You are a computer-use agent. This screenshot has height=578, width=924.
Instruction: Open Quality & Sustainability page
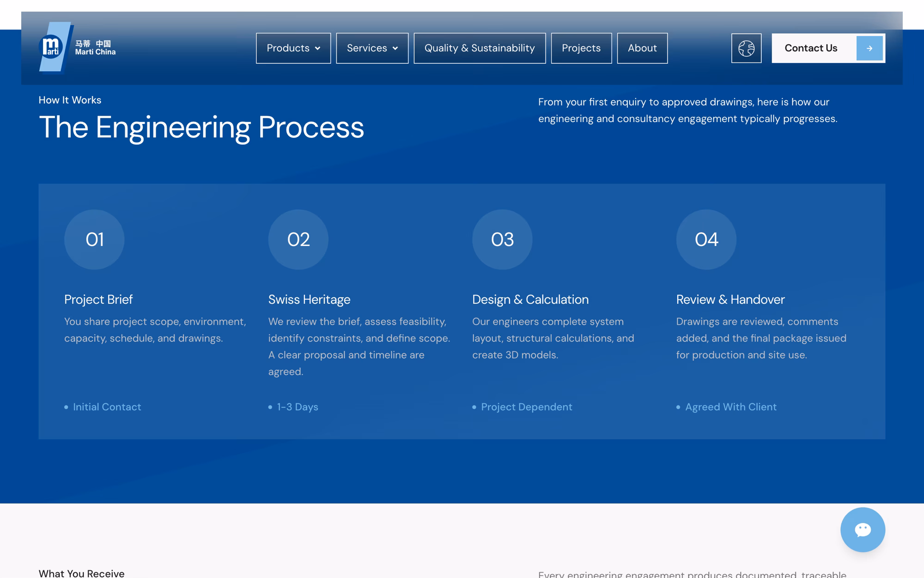[480, 48]
